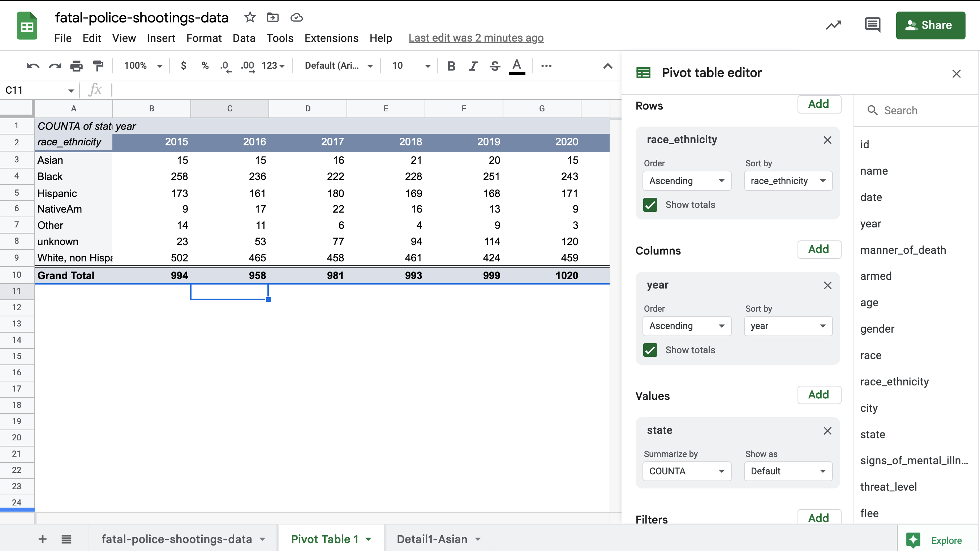Image resolution: width=980 pixels, height=551 pixels.
Task: Open the font size dropdown
Action: [x=411, y=66]
